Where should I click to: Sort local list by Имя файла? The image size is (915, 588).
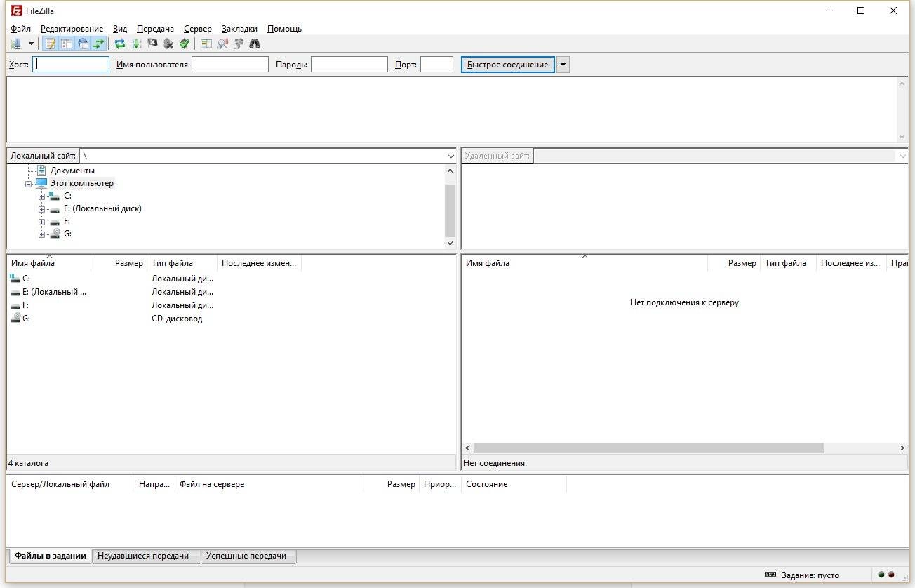coord(49,263)
